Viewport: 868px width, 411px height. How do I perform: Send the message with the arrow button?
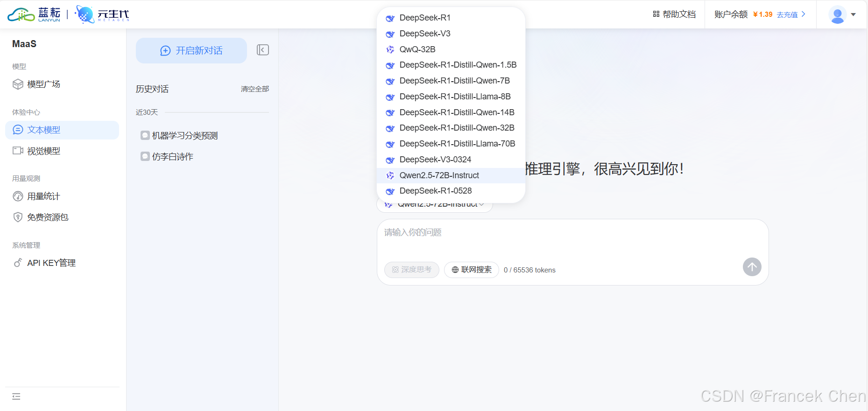752,267
